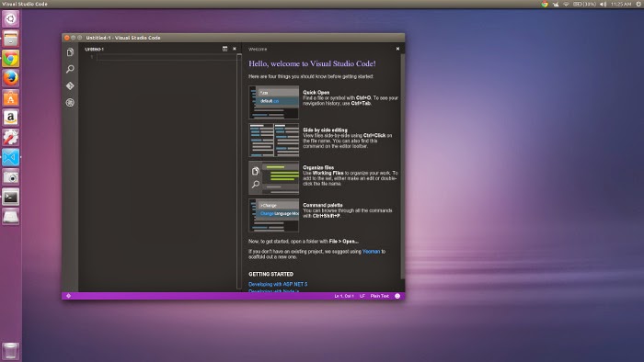The width and height of the screenshot is (644, 362).
Task: Open the Explorer view in VS Code sidebar
Action: (x=70, y=52)
